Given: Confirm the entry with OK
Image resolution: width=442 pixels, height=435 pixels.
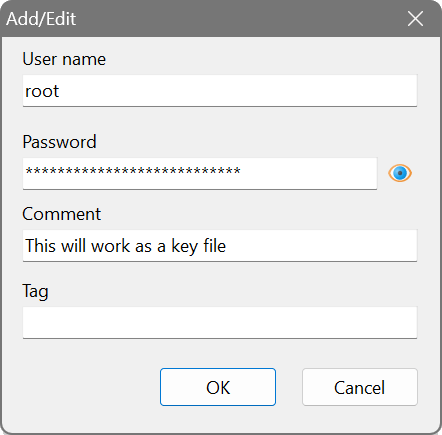Looking at the screenshot, I should (x=218, y=387).
